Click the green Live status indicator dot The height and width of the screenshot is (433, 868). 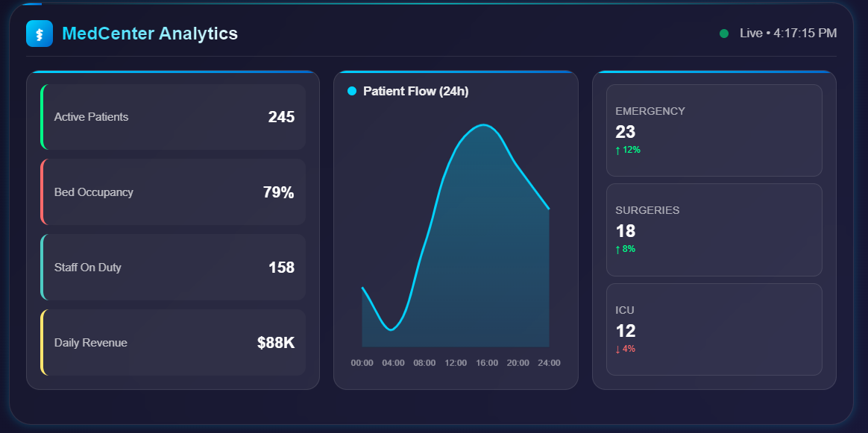(723, 33)
